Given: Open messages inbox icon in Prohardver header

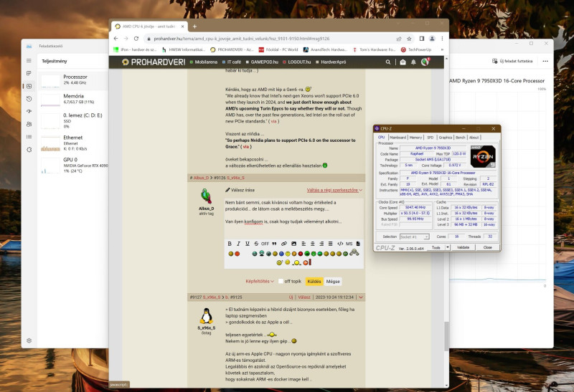Looking at the screenshot, I should tap(403, 62).
